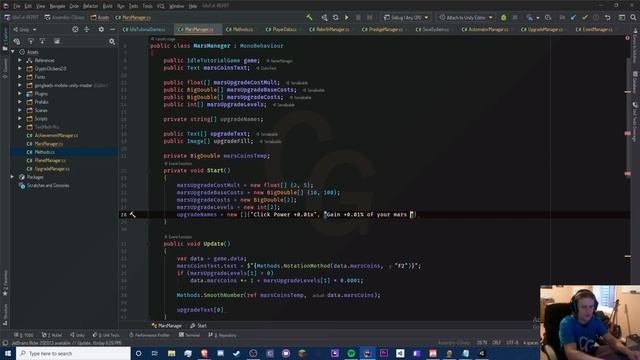The height and width of the screenshot is (360, 640).
Task: Click the Run play button
Action: pos(347,18)
